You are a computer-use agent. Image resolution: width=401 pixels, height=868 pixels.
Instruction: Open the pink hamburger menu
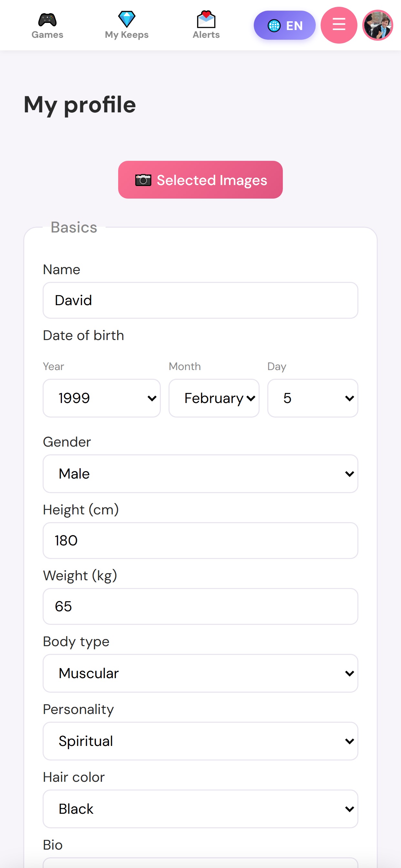[x=339, y=25]
